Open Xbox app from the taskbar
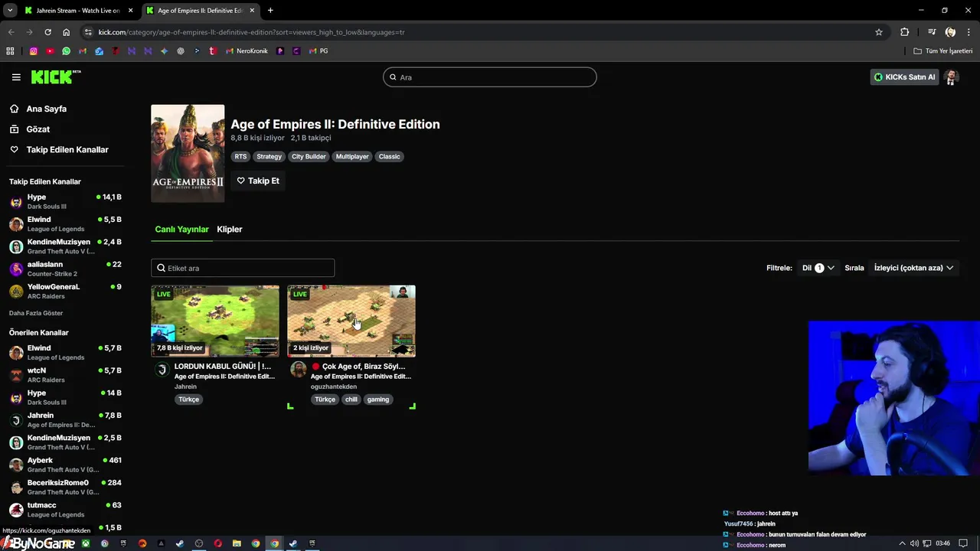This screenshot has width=980, height=551. click(x=86, y=543)
